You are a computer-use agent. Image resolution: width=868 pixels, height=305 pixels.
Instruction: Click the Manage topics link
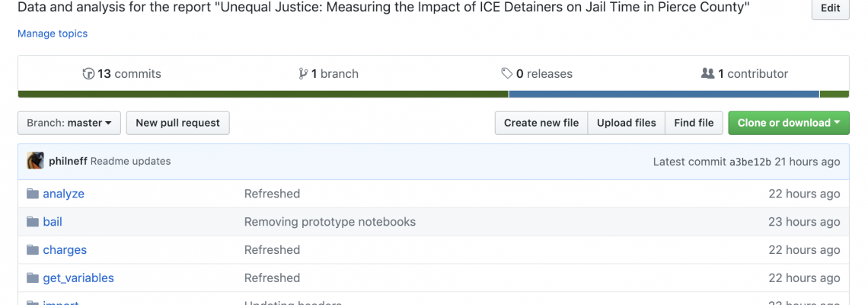[x=53, y=34]
